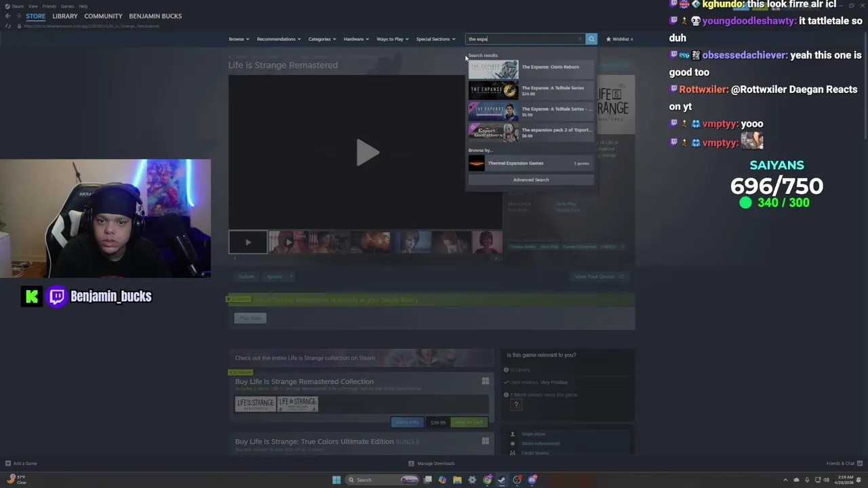
Task: Open the Friends menu
Action: 49,6
